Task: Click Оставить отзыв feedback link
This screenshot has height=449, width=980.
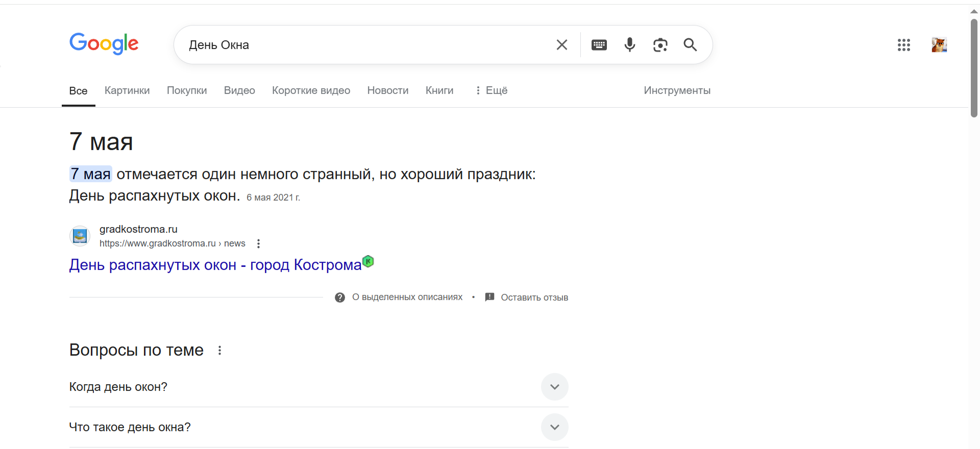Action: (534, 297)
